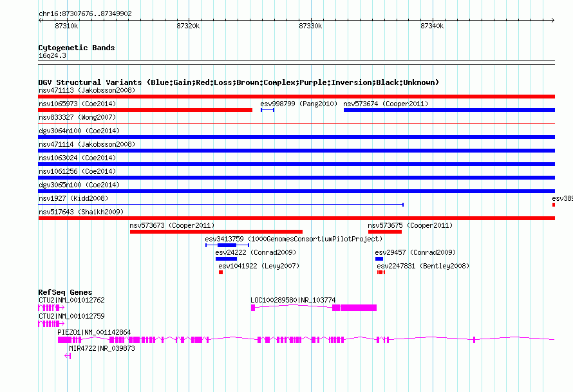
Task: Click the nsv1061256 (Coe2014) blue bar
Action: tap(296, 178)
